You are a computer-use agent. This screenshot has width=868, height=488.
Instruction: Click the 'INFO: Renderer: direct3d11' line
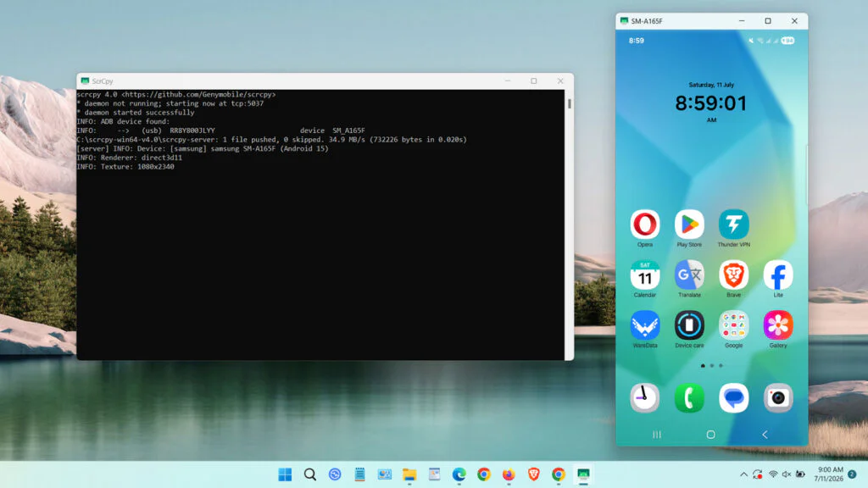coord(130,158)
